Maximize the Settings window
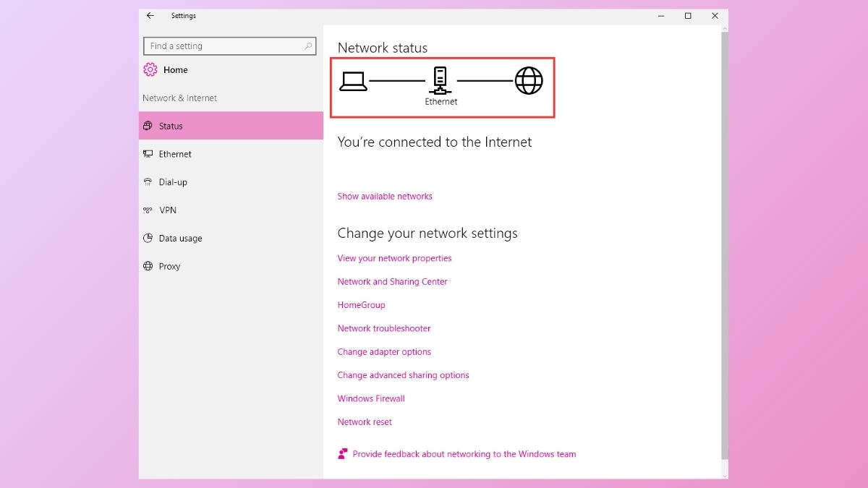 point(688,16)
